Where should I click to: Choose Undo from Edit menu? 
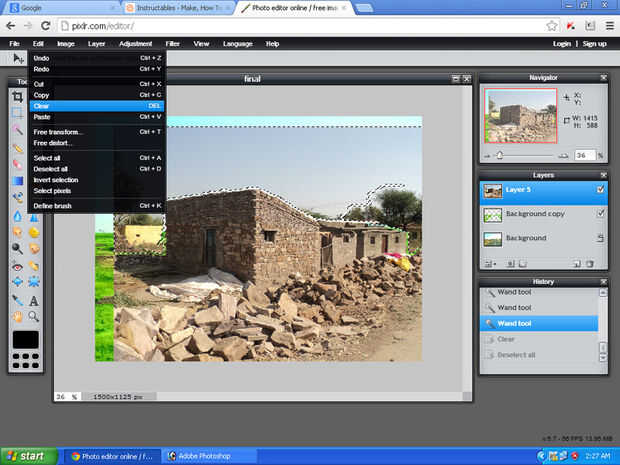click(x=97, y=58)
